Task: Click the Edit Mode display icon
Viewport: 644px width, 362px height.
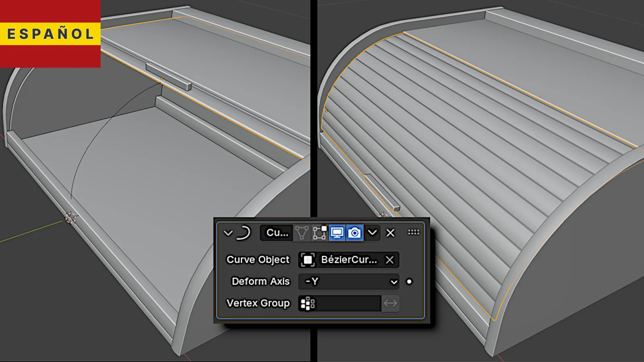Action: pyautogui.click(x=320, y=233)
